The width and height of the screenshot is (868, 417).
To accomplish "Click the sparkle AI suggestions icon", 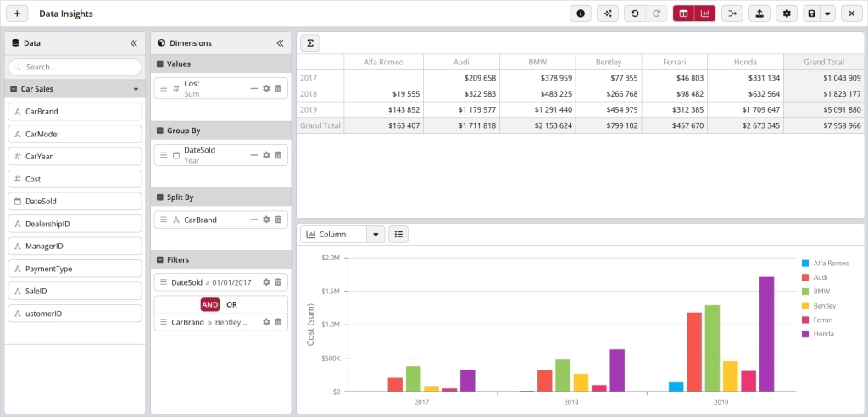I will point(608,14).
